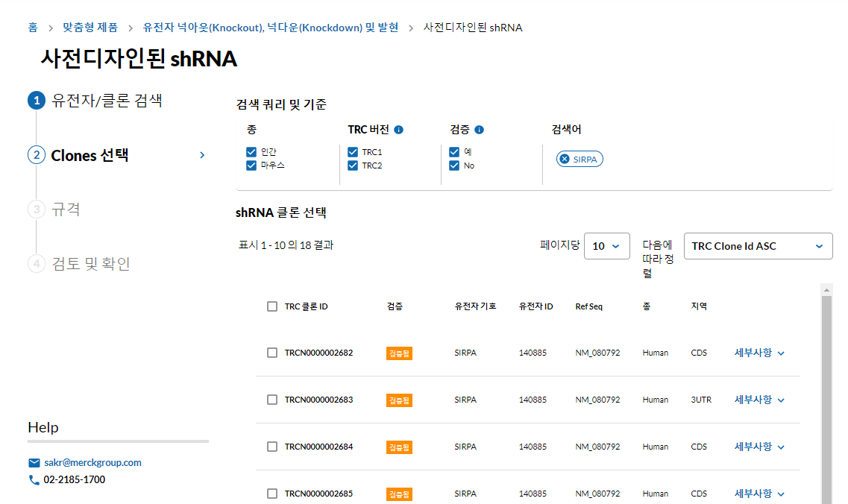Remove the SIRPA search term tag
This screenshot has height=504, width=848.
tap(565, 159)
